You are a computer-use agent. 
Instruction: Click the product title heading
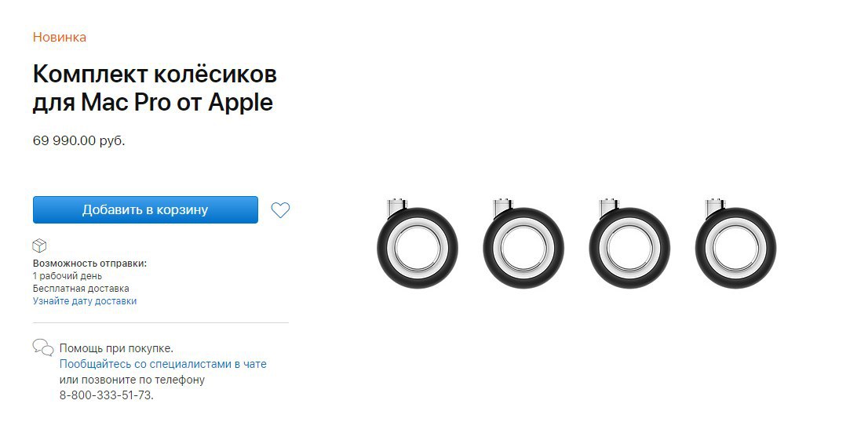click(x=155, y=89)
